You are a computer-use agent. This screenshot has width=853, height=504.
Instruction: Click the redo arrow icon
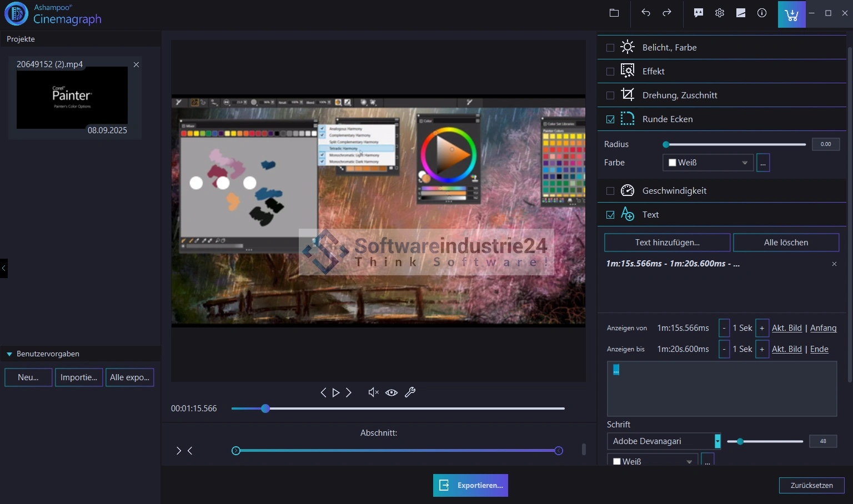(667, 13)
